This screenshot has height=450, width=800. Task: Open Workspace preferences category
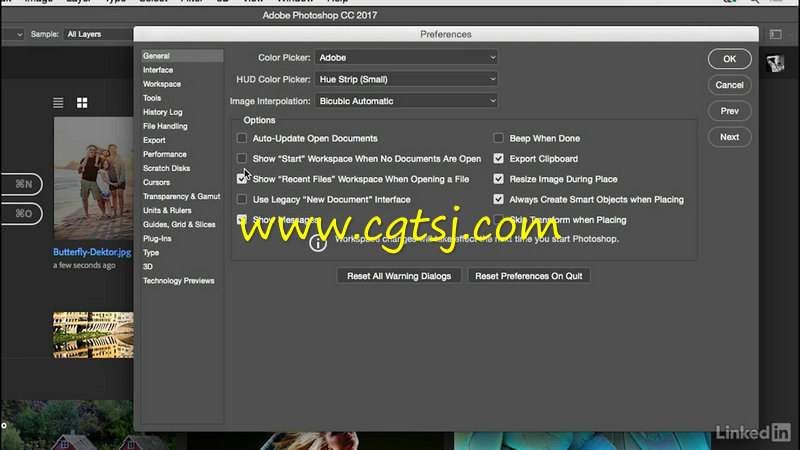162,84
